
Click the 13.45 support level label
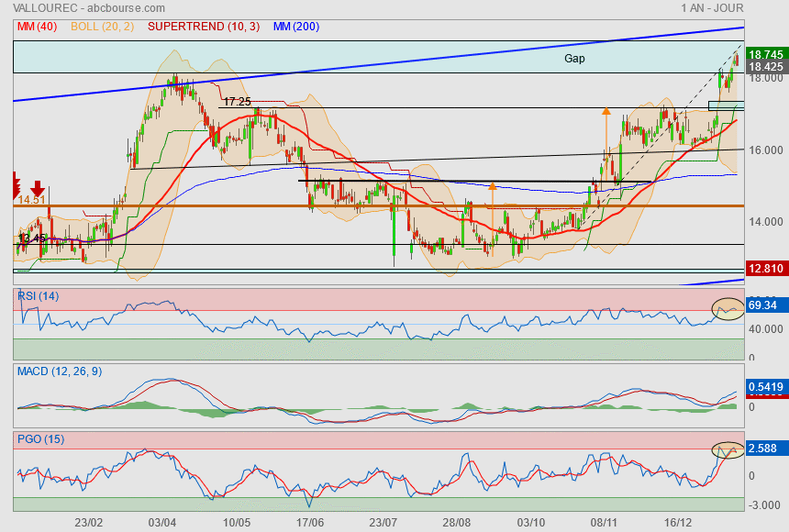(x=32, y=238)
